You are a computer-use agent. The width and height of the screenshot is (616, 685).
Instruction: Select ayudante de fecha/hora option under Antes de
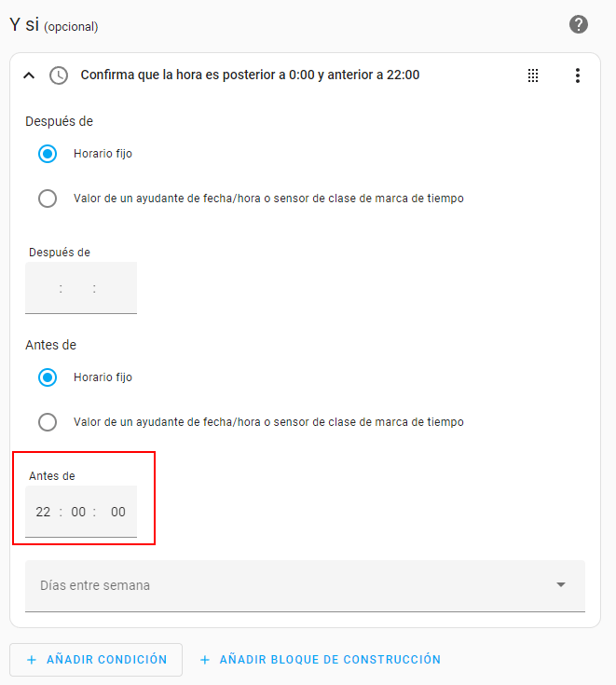48,422
